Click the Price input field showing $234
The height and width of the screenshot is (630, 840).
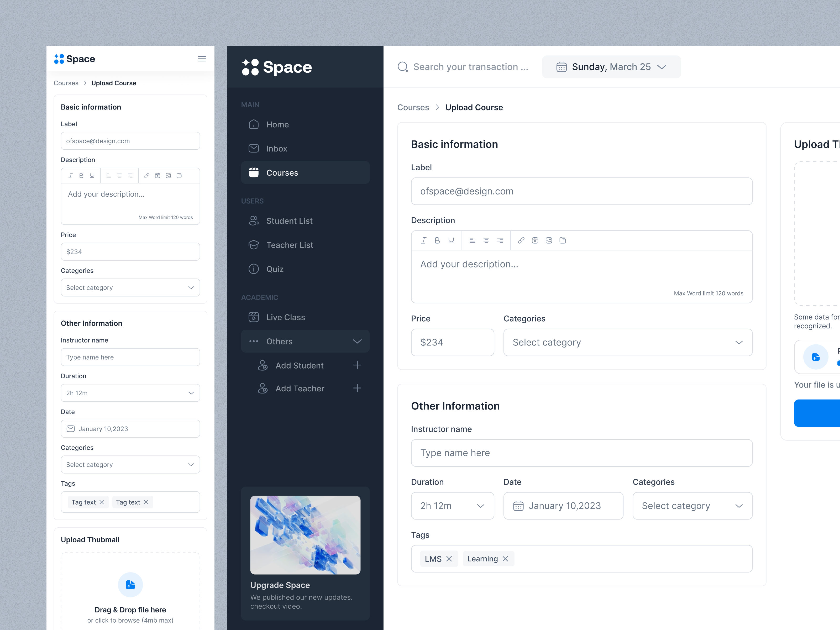click(452, 342)
